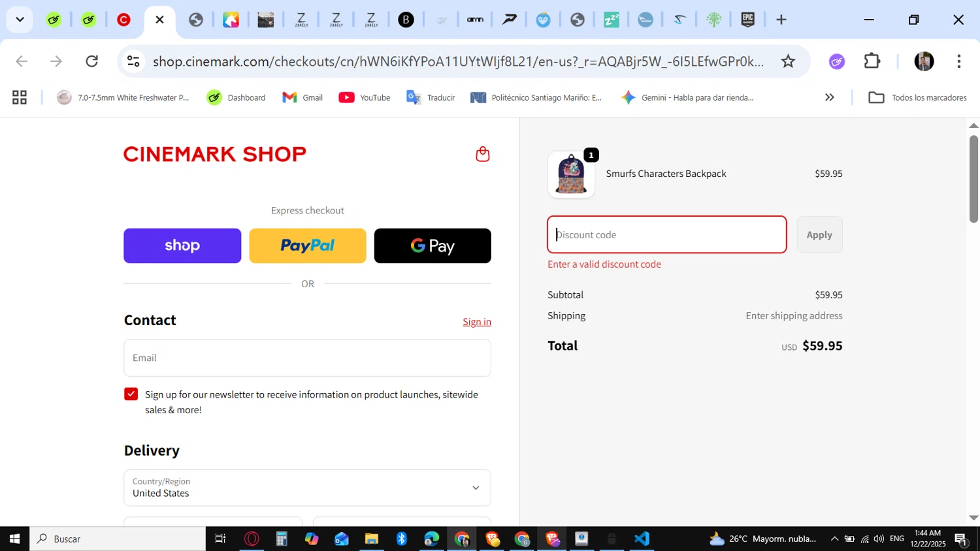Click the Smurfs Characters Backpack thumbnail
This screenshot has height=551, width=980.
click(571, 174)
